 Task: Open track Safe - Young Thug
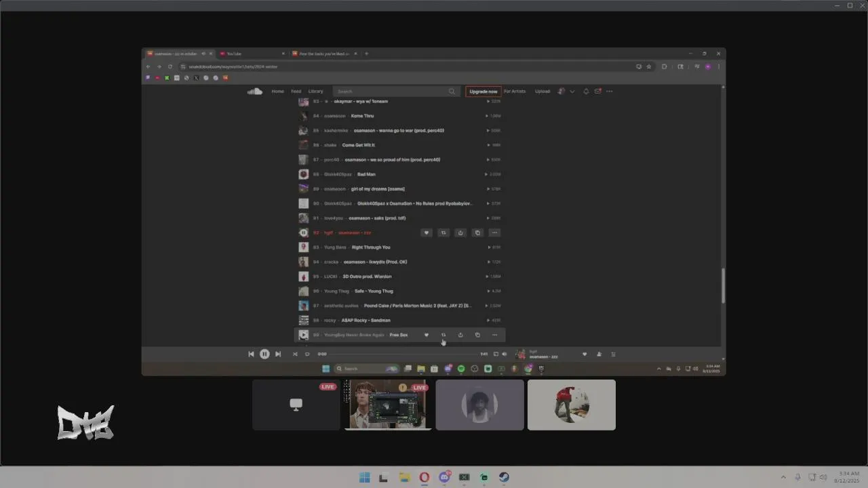[x=374, y=291]
